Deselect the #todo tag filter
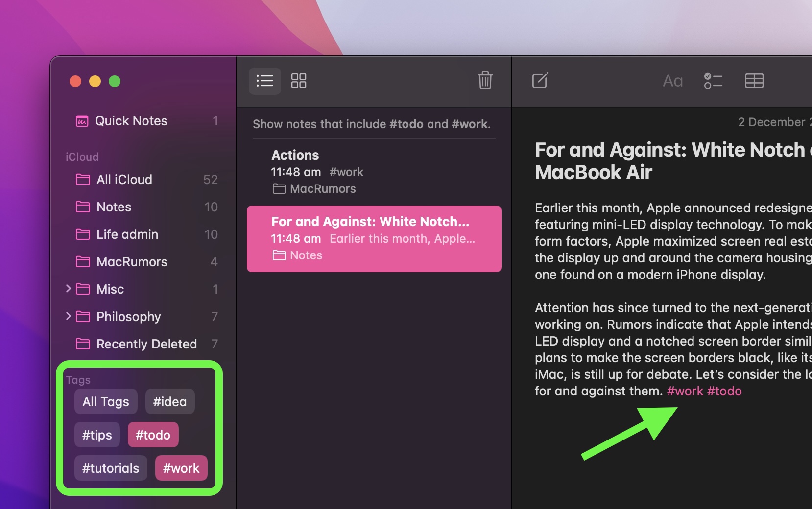The image size is (812, 509). coord(153,435)
